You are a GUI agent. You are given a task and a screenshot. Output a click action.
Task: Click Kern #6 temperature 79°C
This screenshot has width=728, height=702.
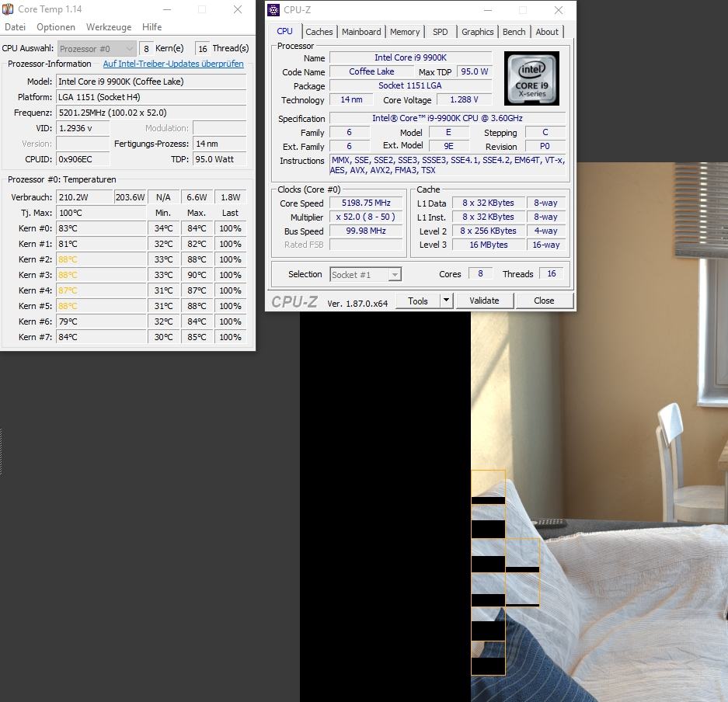(101, 321)
